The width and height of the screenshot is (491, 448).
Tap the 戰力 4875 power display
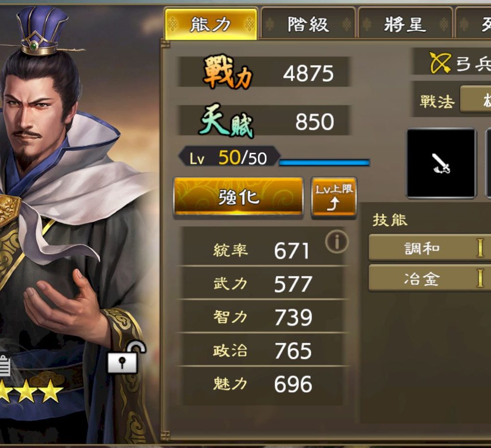click(264, 72)
